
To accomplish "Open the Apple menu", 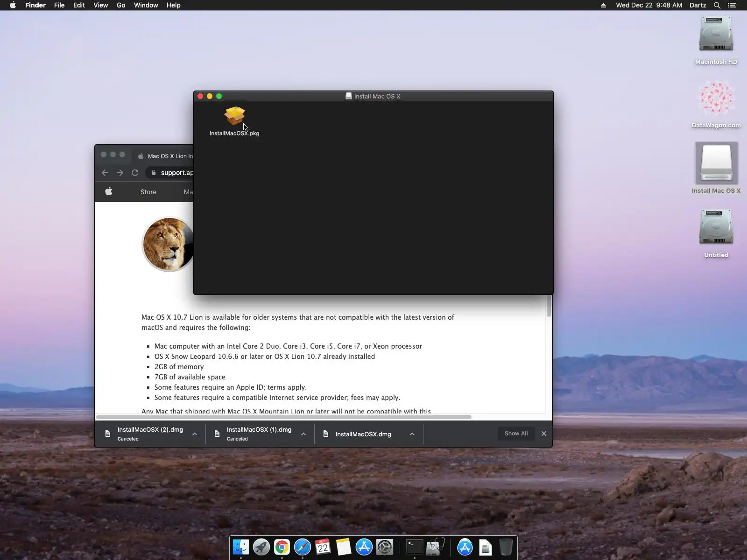I will coord(13,5).
